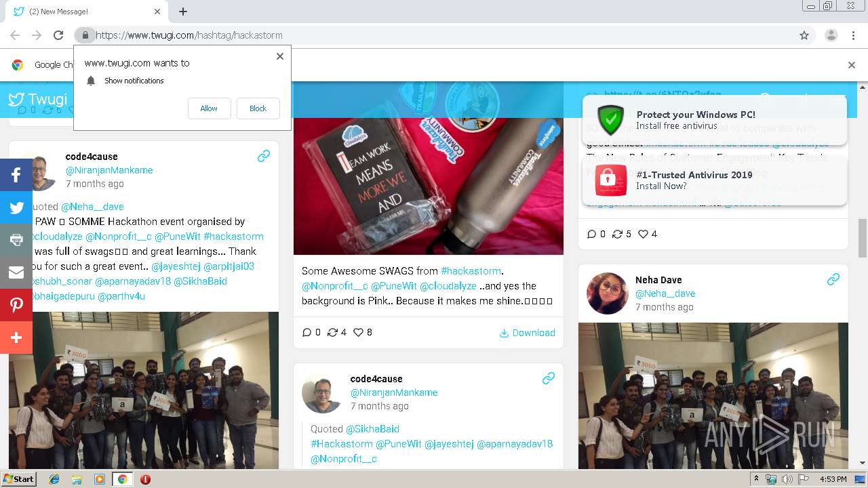This screenshot has width=868, height=488.
Task: Open the @SikhaBaid quoted link
Action: [x=372, y=429]
